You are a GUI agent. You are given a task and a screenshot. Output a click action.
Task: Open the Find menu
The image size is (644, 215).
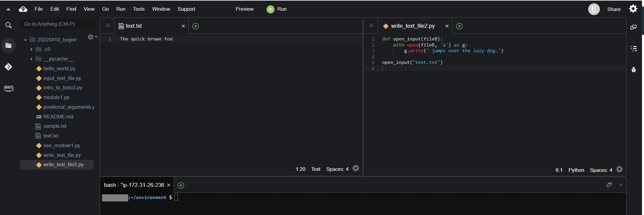coord(71,9)
